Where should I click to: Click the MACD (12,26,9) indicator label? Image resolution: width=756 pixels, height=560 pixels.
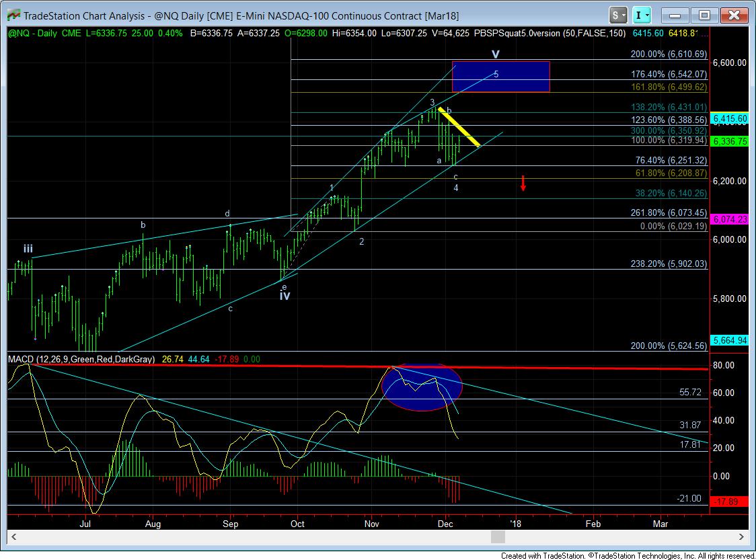(x=81, y=360)
